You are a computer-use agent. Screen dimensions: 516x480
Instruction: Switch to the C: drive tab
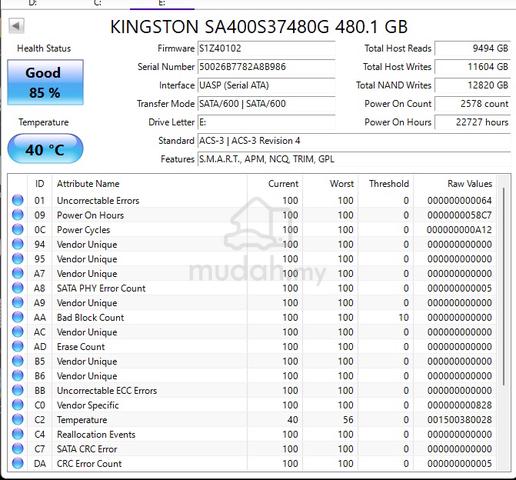click(97, 3)
